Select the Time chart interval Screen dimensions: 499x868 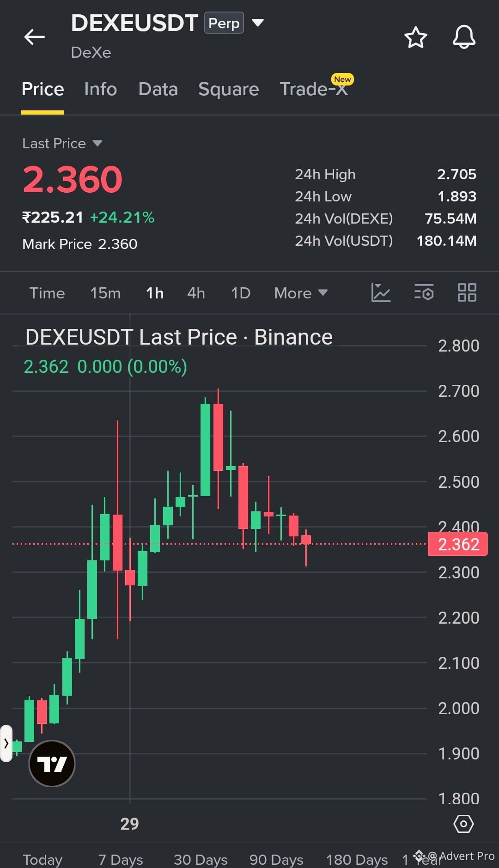[47, 293]
